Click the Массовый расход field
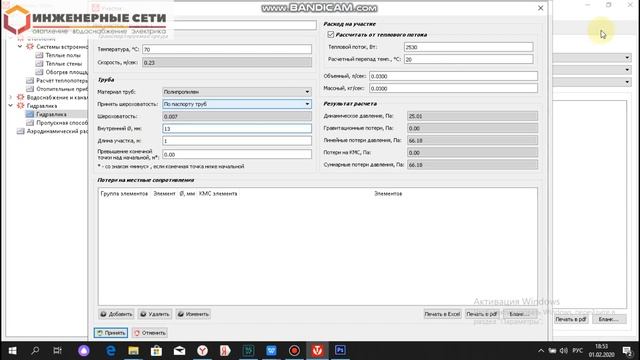This screenshot has height=360, width=640. click(453, 88)
